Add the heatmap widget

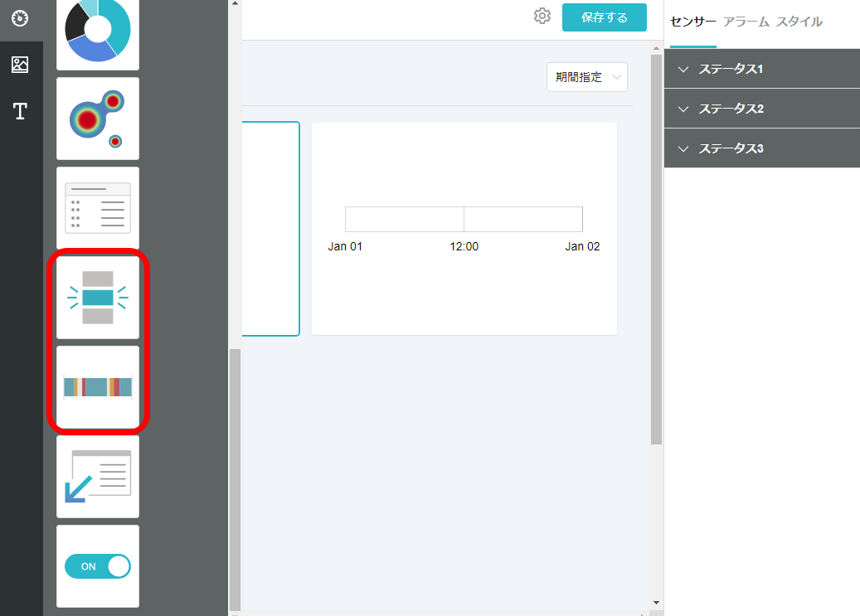click(98, 119)
